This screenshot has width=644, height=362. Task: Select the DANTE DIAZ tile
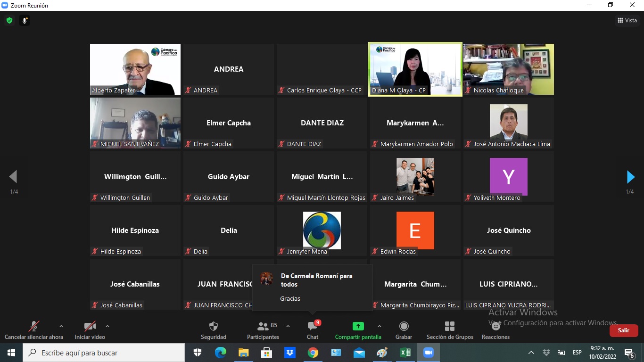pyautogui.click(x=322, y=123)
